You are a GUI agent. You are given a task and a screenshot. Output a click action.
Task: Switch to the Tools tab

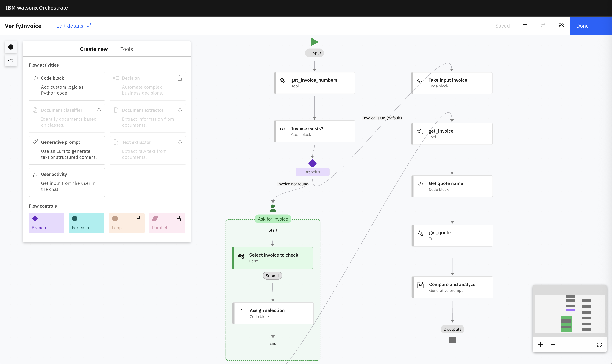(127, 49)
